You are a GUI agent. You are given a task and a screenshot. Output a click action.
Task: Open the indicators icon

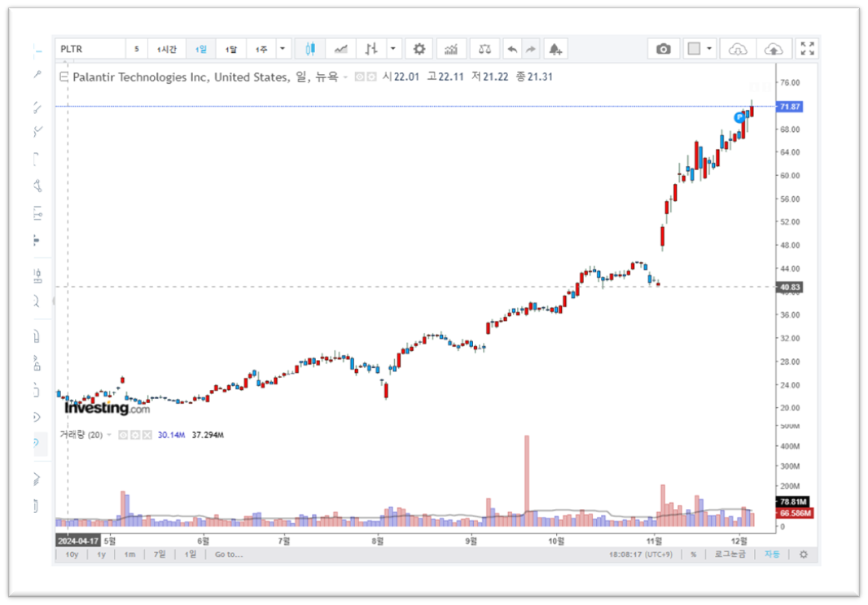[451, 50]
